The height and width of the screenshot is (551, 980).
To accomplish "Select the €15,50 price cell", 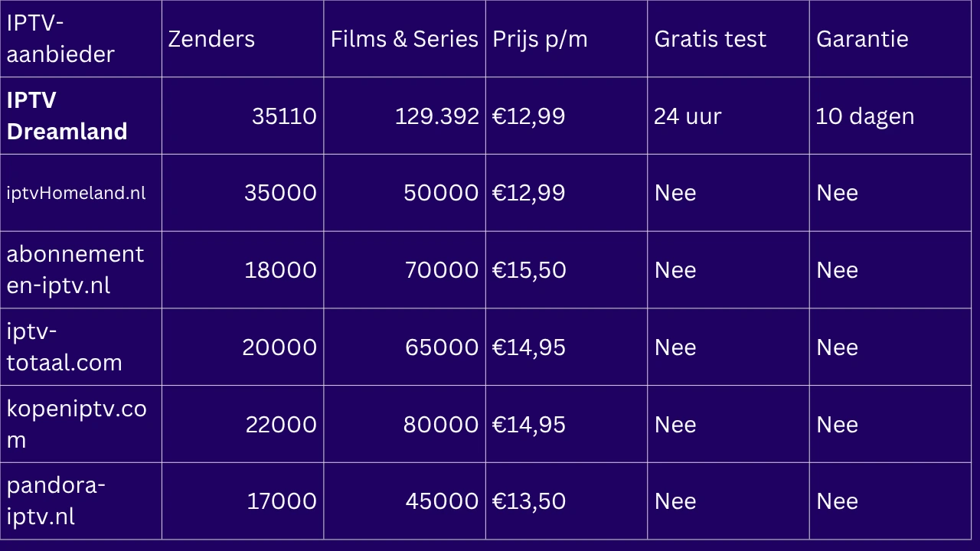I will click(x=567, y=270).
